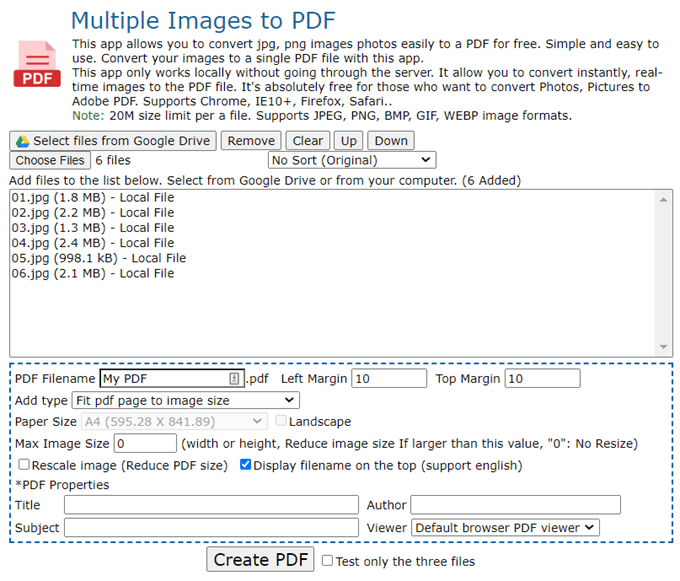Click the Left Margin input field

(389, 379)
